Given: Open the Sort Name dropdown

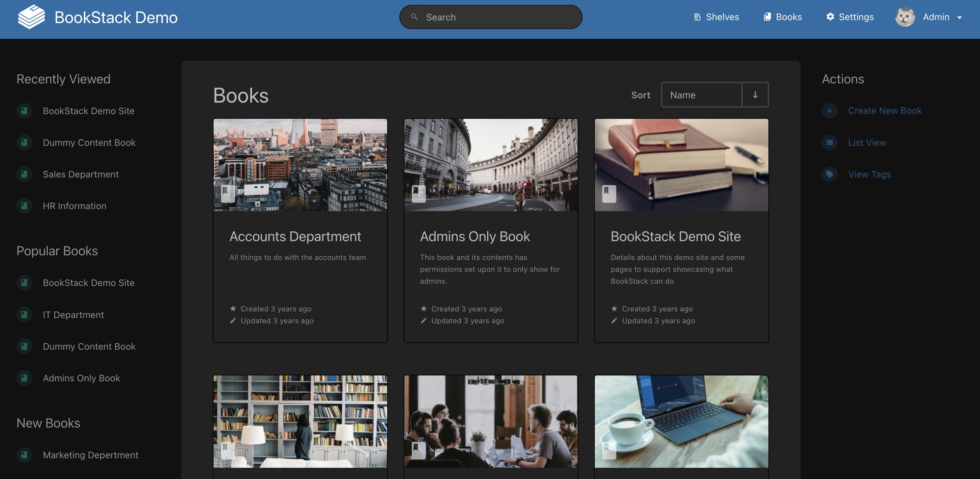Looking at the screenshot, I should [x=701, y=95].
